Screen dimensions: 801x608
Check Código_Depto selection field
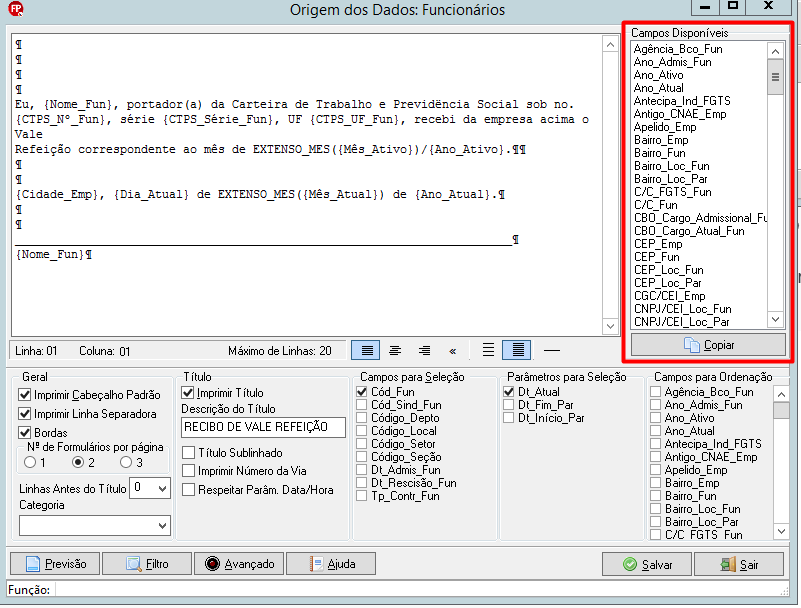coord(362,418)
